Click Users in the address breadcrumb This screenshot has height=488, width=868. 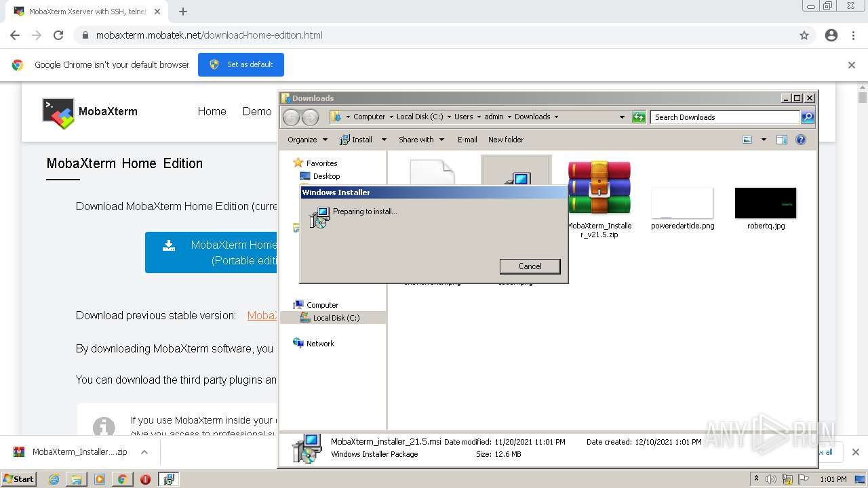pyautogui.click(x=463, y=117)
